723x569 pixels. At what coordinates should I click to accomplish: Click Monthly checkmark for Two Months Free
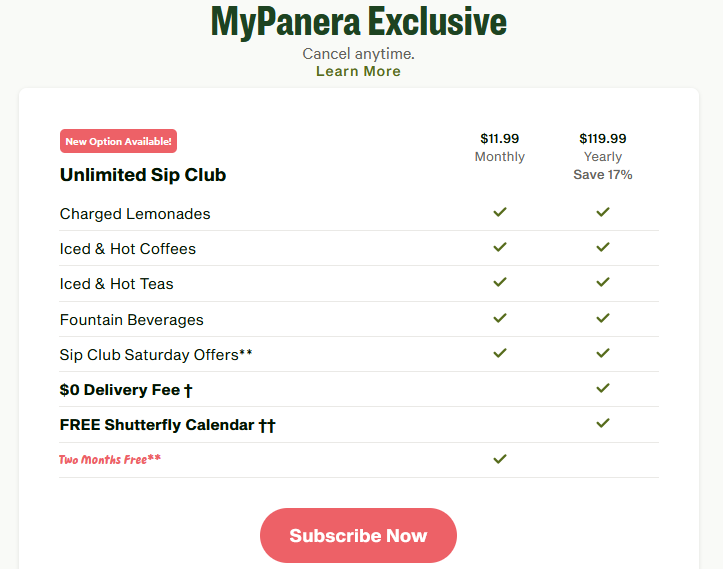[500, 458]
